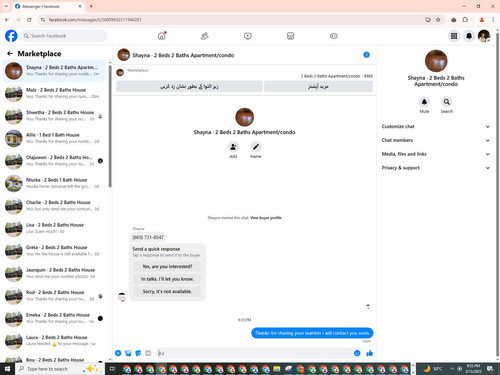Edit chat name with pencil icon
The image size is (500, 375).
click(x=256, y=147)
